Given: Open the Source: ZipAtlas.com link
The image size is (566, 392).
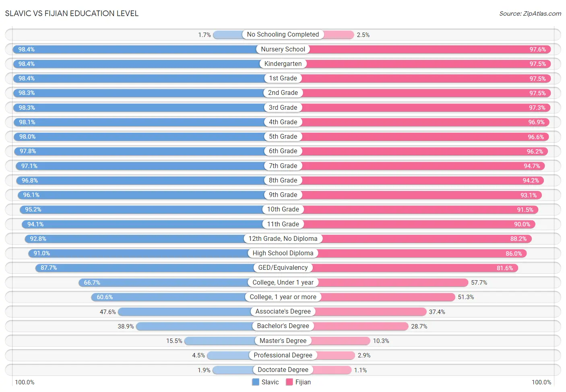Looking at the screenshot, I should coord(530,14).
